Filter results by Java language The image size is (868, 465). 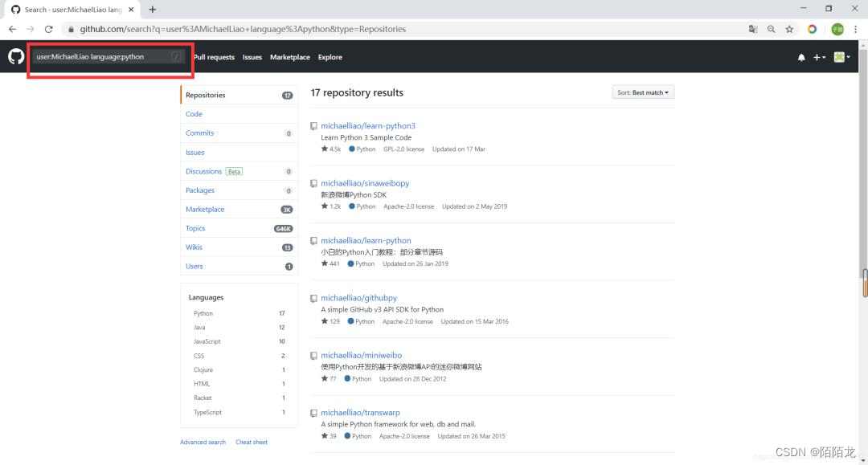point(240,328)
